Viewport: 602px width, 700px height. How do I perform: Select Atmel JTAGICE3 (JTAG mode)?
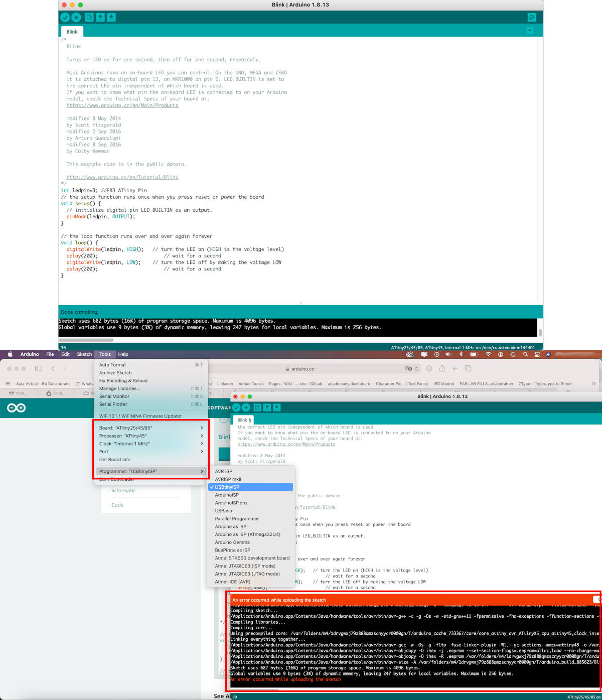(251, 574)
